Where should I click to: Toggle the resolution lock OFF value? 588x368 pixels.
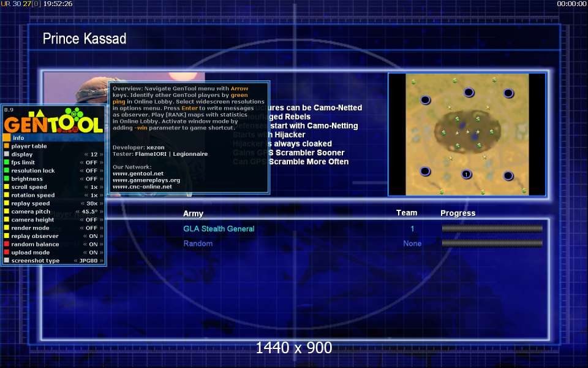[x=91, y=171]
